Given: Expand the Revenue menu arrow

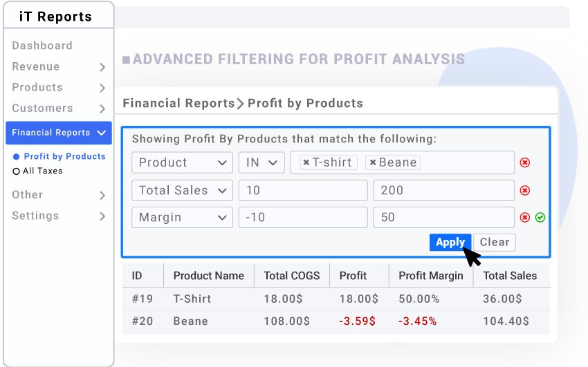Looking at the screenshot, I should (102, 67).
